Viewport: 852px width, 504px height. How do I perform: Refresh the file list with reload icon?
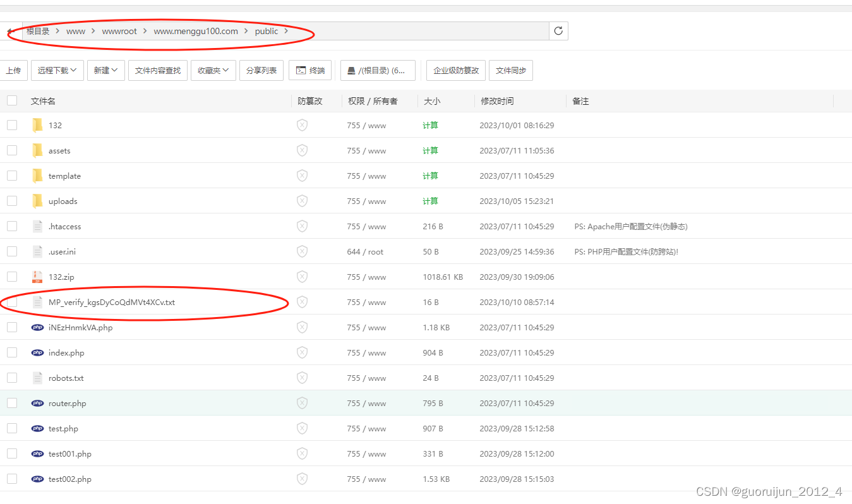pos(558,31)
